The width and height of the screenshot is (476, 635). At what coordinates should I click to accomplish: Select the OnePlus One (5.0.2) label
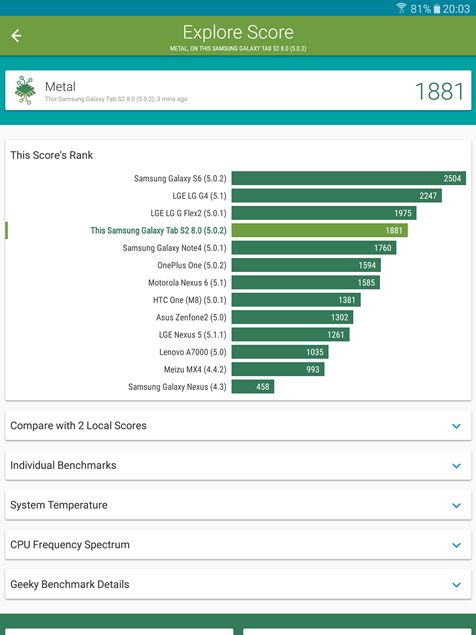[x=192, y=265]
